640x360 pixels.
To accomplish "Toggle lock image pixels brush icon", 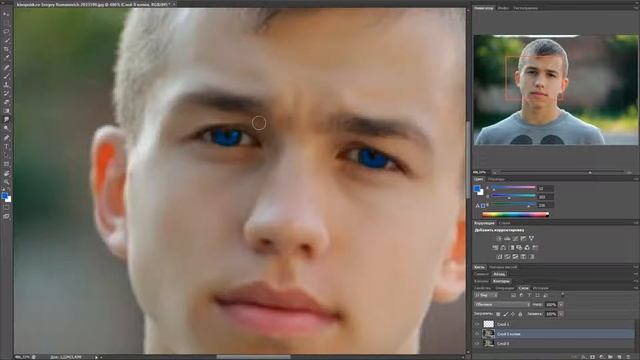I will coord(505,314).
